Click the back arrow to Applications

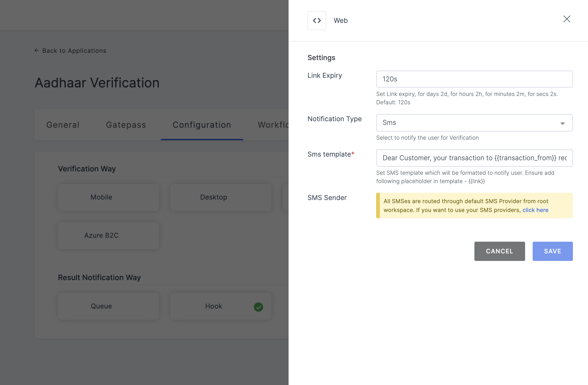click(x=37, y=50)
